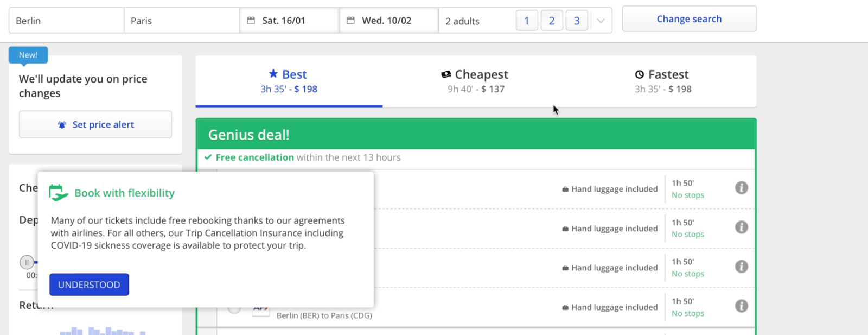This screenshot has height=335, width=868.
Task: Click the calendar icon beside Sat. 16/01
Action: (x=251, y=21)
